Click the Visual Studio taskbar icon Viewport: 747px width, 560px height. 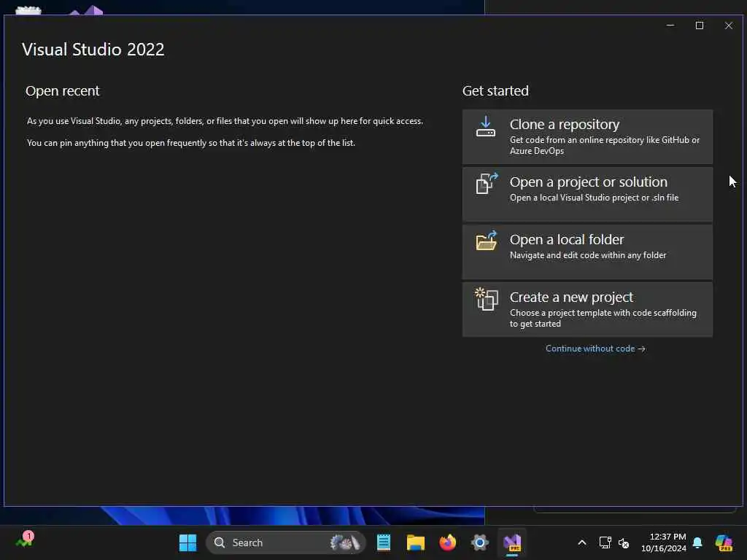[512, 542]
